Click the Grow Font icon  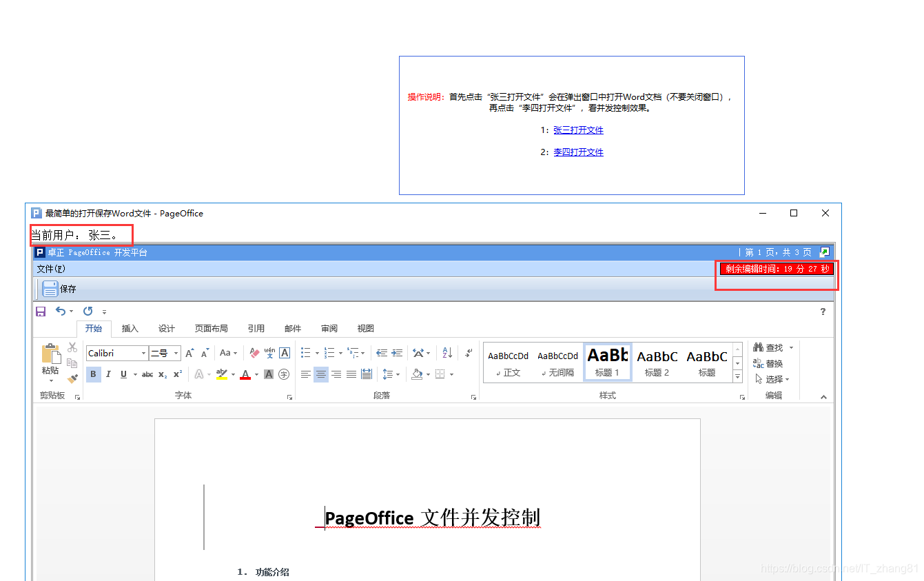coord(189,353)
